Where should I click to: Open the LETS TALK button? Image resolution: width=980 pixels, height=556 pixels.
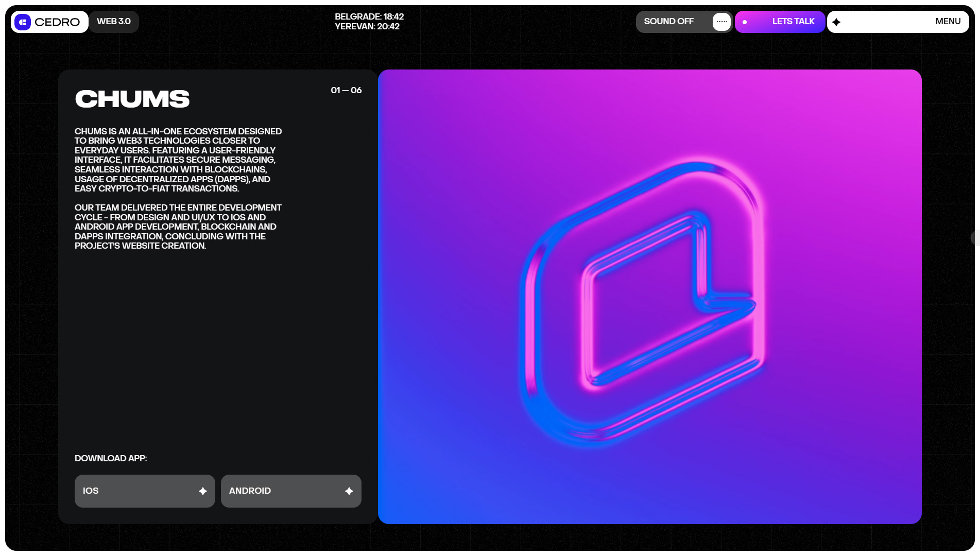pyautogui.click(x=780, y=22)
